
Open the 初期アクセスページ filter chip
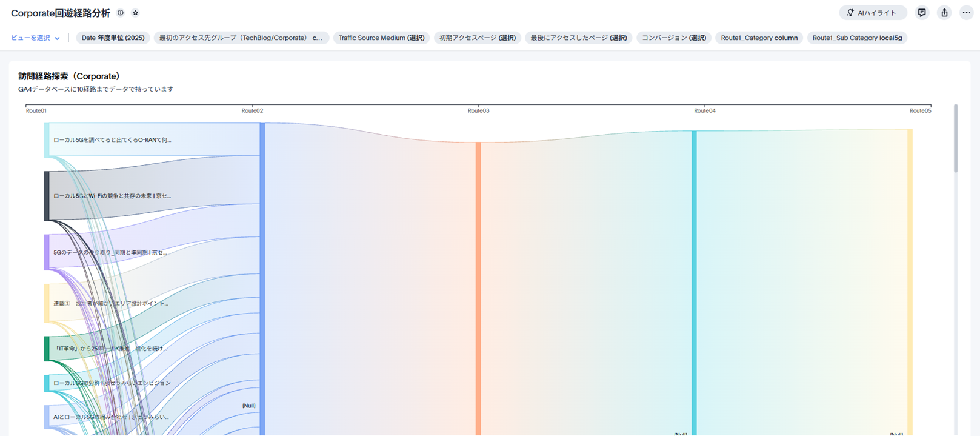(x=478, y=38)
